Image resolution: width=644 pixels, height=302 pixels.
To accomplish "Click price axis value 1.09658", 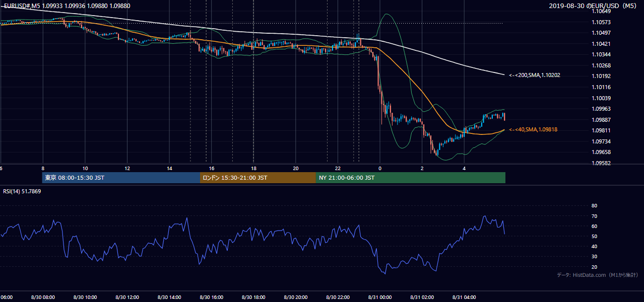I will pyautogui.click(x=601, y=152).
